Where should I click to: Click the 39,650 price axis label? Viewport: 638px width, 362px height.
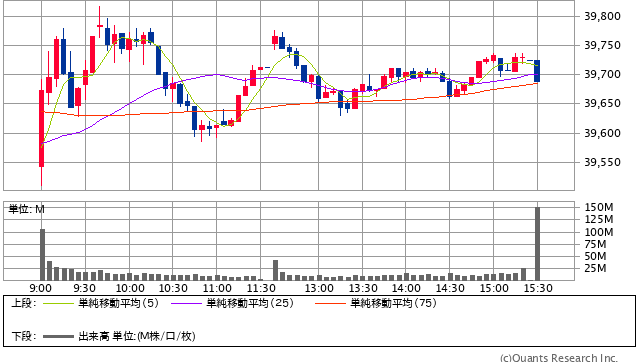click(602, 103)
